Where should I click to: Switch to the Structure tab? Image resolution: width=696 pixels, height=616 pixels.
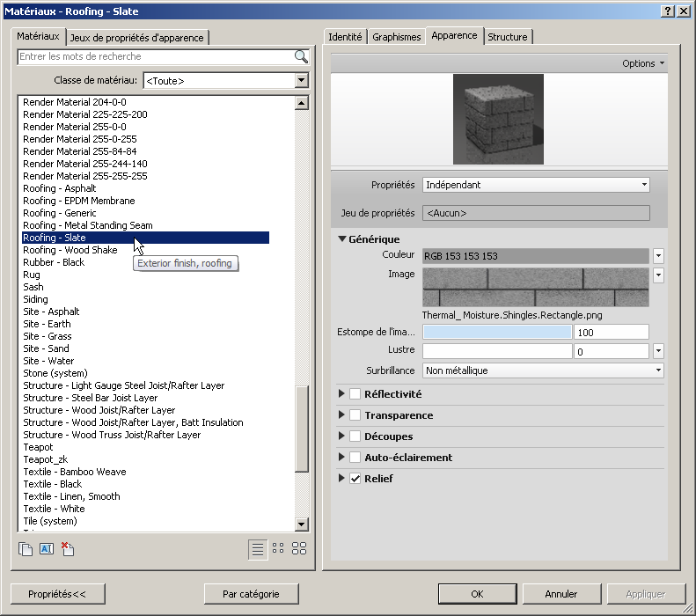coord(508,37)
